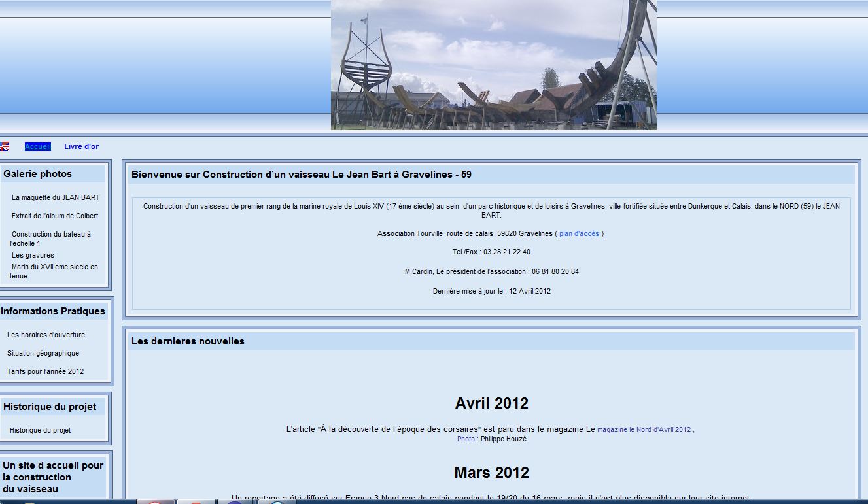Click the shipyard banner photo

click(x=493, y=65)
